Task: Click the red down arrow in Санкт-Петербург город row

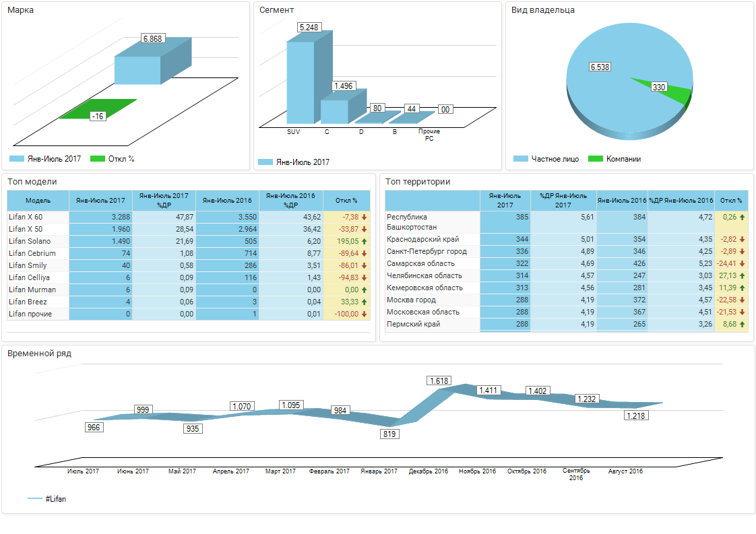Action: coord(743,252)
